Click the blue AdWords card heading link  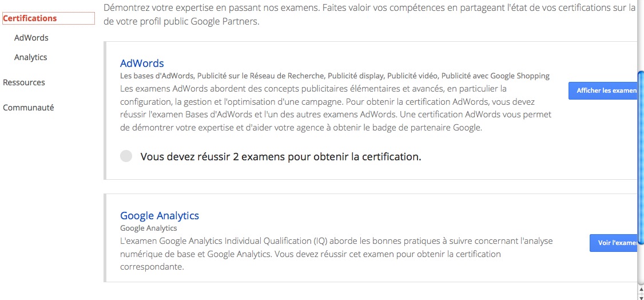[142, 64]
